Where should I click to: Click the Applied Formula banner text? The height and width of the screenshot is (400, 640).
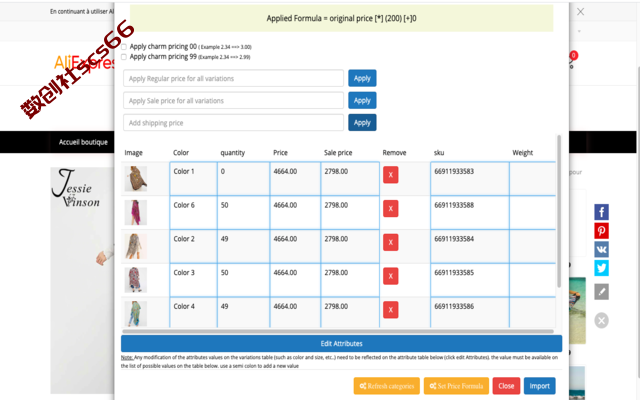[341, 18]
